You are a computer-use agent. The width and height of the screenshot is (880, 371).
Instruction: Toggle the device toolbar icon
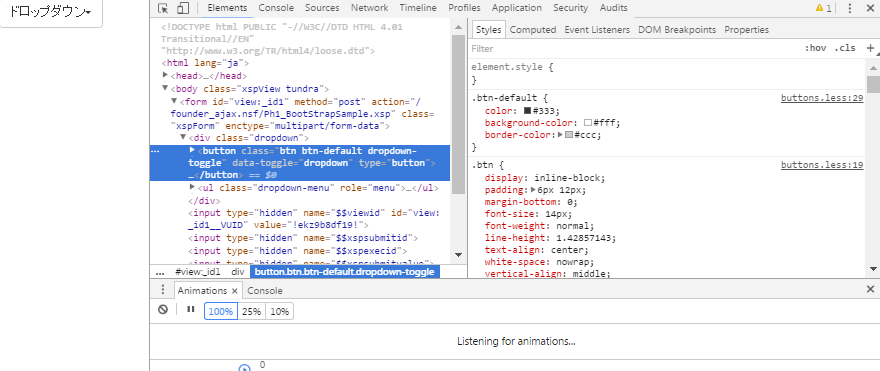[x=182, y=8]
